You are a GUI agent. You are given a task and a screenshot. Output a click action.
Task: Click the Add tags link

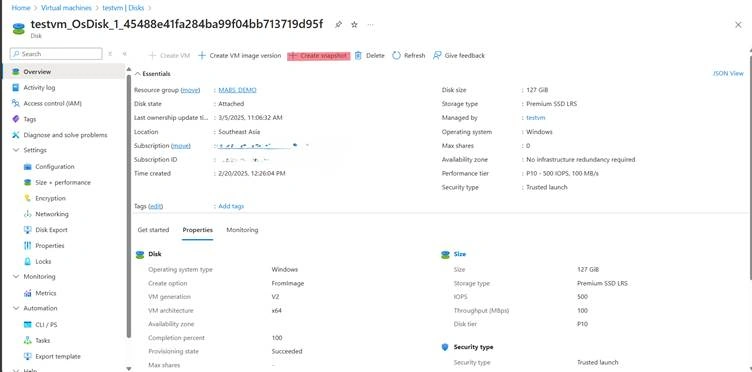(x=231, y=206)
